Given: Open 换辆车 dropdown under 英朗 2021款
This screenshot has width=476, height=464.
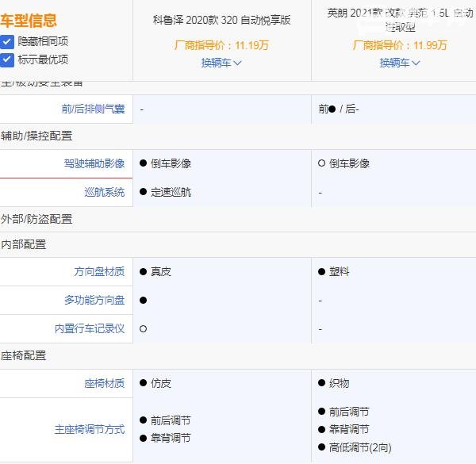Looking at the screenshot, I should point(400,63).
